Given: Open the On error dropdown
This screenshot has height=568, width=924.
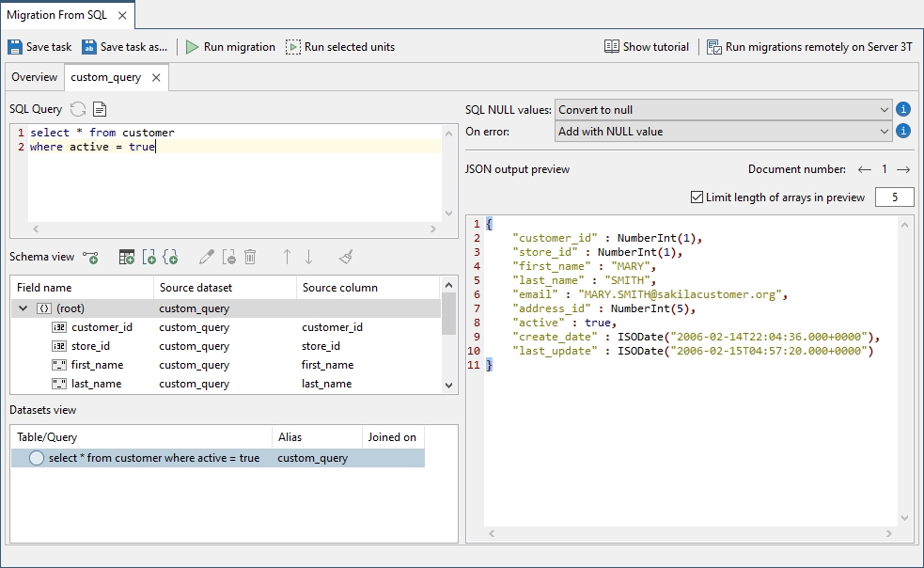Looking at the screenshot, I should pos(723,132).
